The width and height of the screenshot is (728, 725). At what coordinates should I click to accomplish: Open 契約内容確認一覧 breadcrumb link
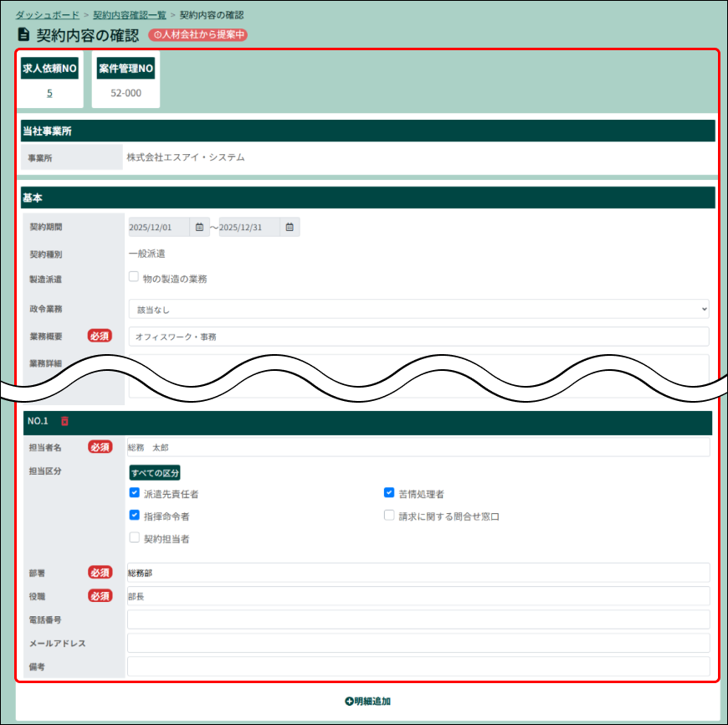click(130, 15)
